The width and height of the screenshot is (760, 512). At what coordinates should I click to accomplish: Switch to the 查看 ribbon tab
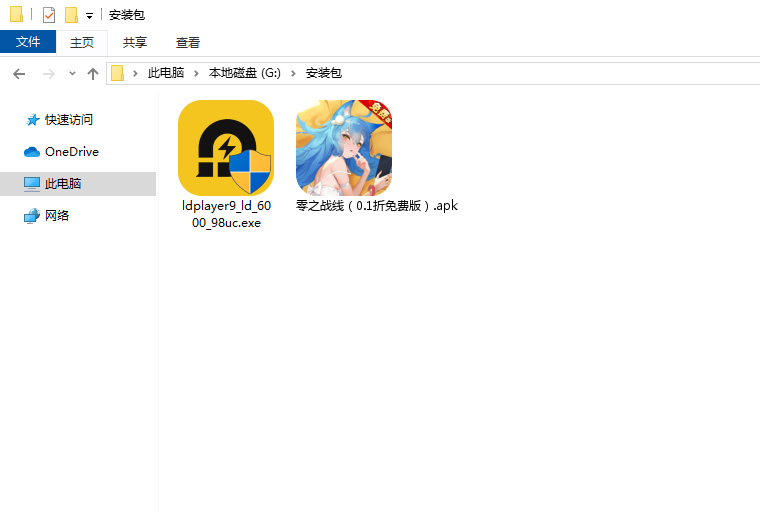[x=188, y=43]
